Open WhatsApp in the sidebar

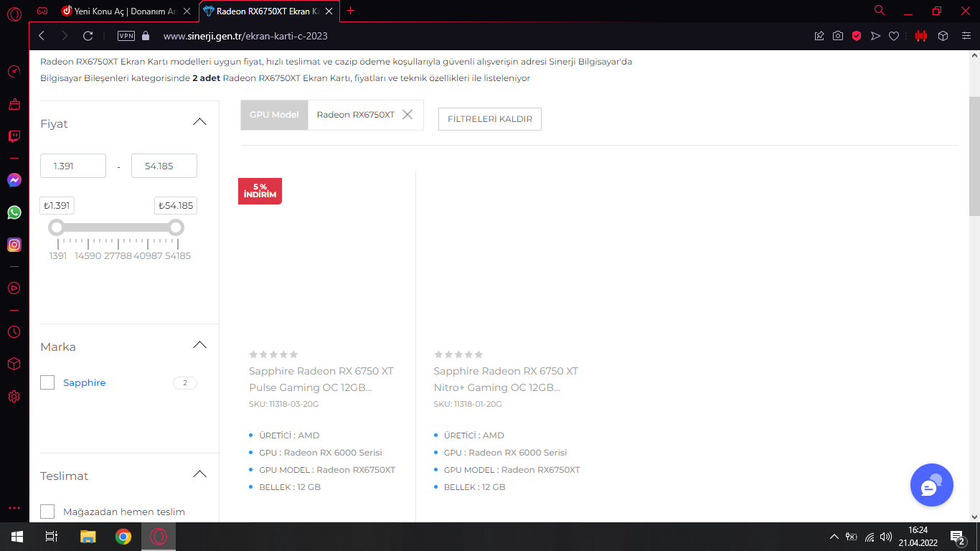tap(14, 212)
